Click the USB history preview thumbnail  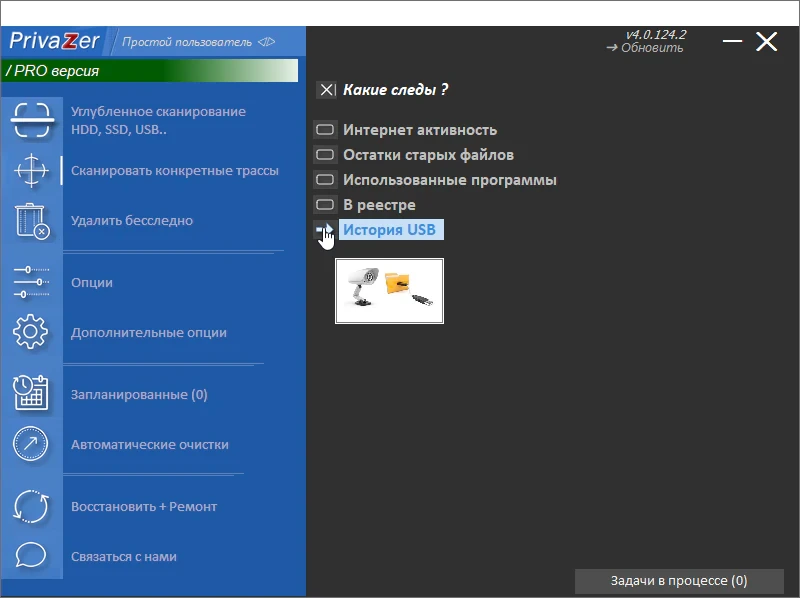389,291
